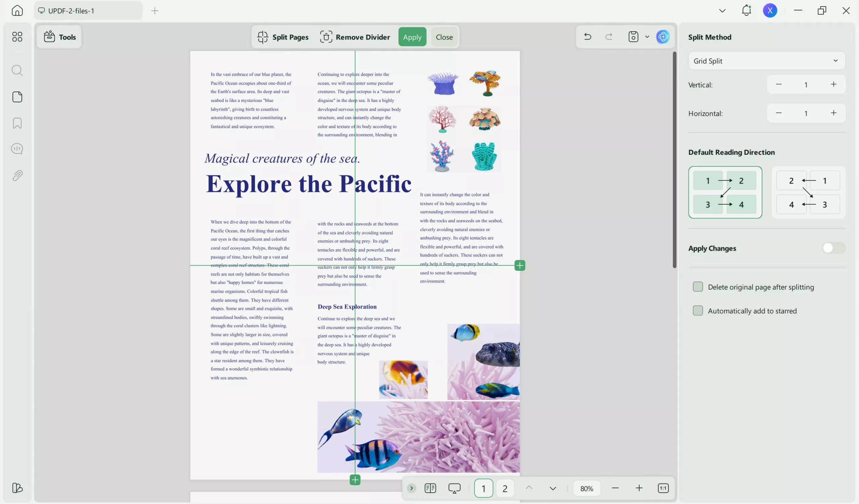This screenshot has width=859, height=504.
Task: Open the page thumbnails panel
Action: pos(17,97)
